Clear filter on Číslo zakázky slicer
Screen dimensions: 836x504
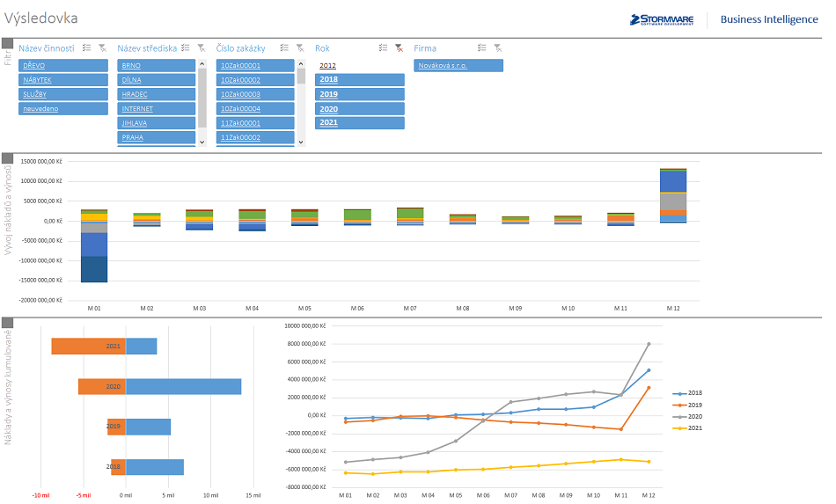(x=300, y=48)
